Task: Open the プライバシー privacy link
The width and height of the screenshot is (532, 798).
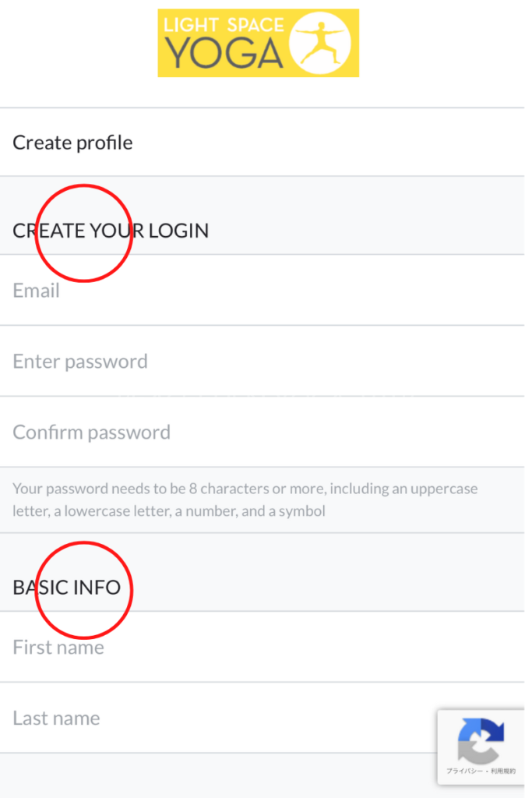Action: click(x=466, y=771)
